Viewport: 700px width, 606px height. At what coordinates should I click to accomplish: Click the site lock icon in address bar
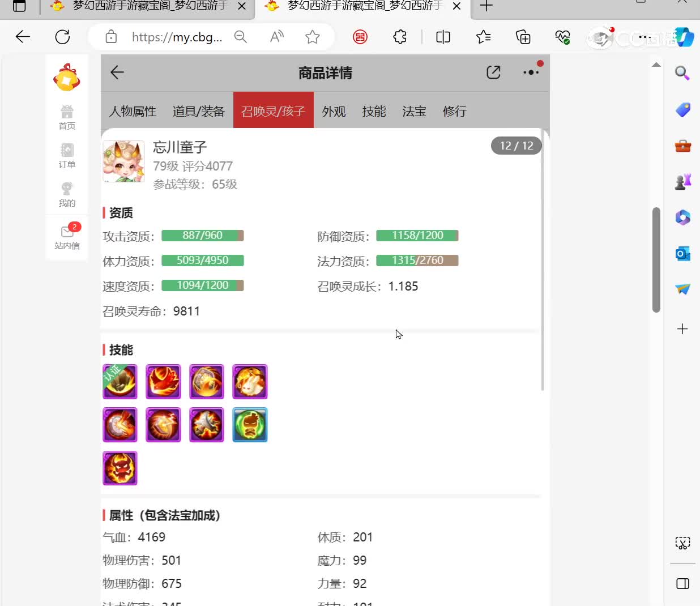point(111,37)
